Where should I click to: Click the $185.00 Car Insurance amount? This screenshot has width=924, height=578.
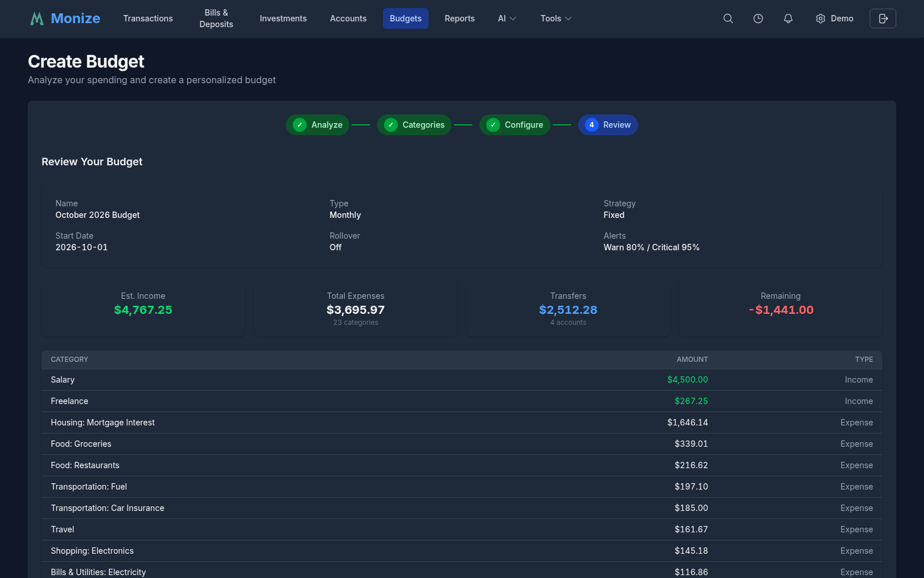(691, 508)
